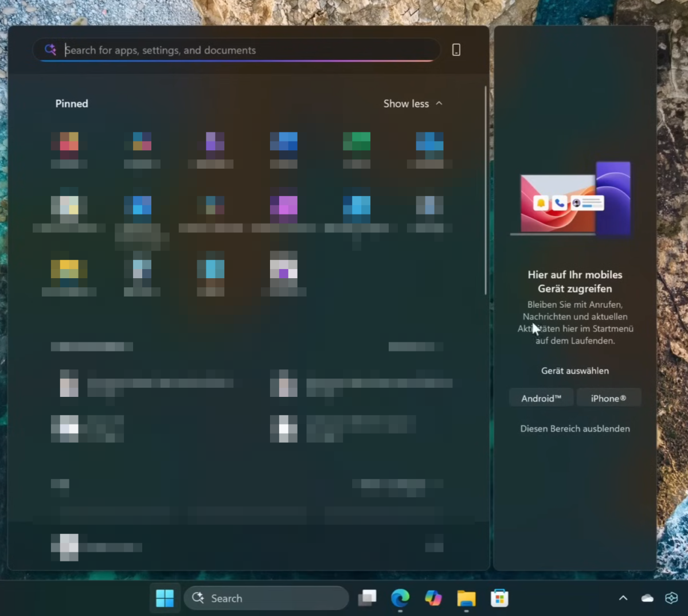Choose the Android™ device option
Screen dimensions: 688x616
pyautogui.click(x=541, y=398)
